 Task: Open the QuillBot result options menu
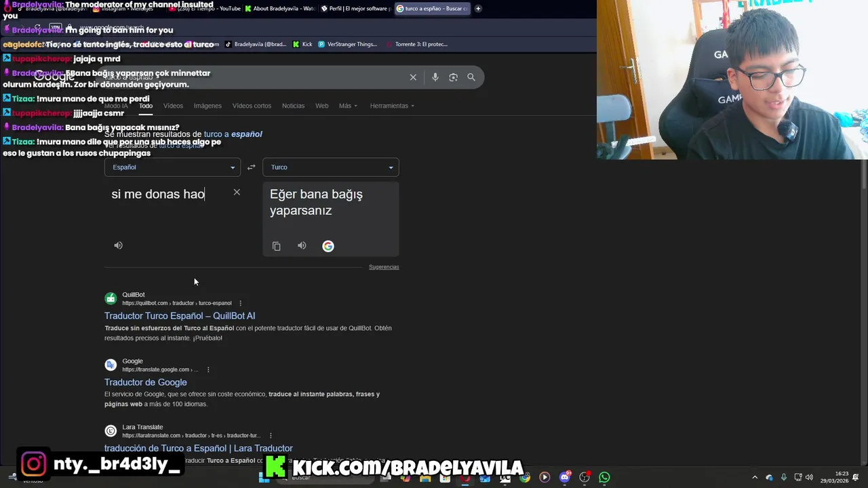click(x=240, y=303)
